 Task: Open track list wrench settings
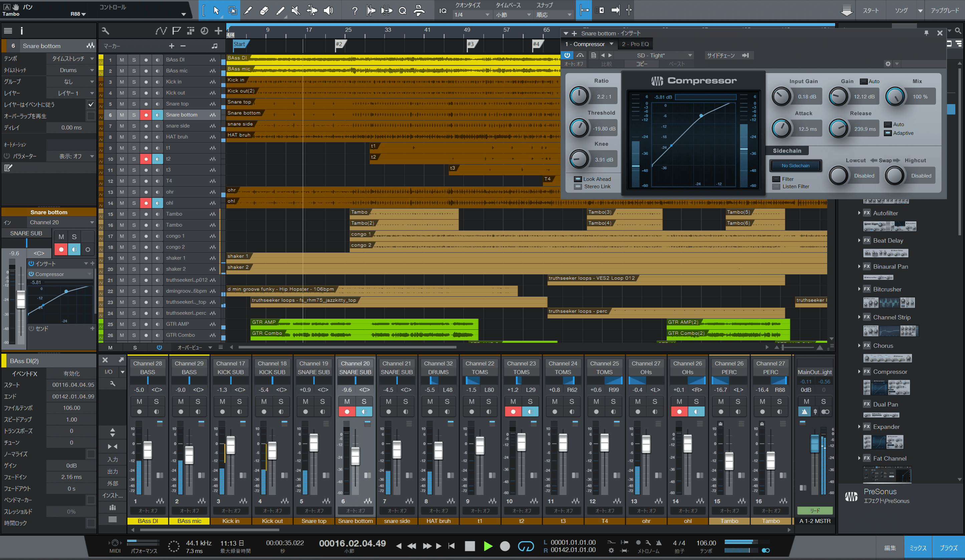point(105,31)
